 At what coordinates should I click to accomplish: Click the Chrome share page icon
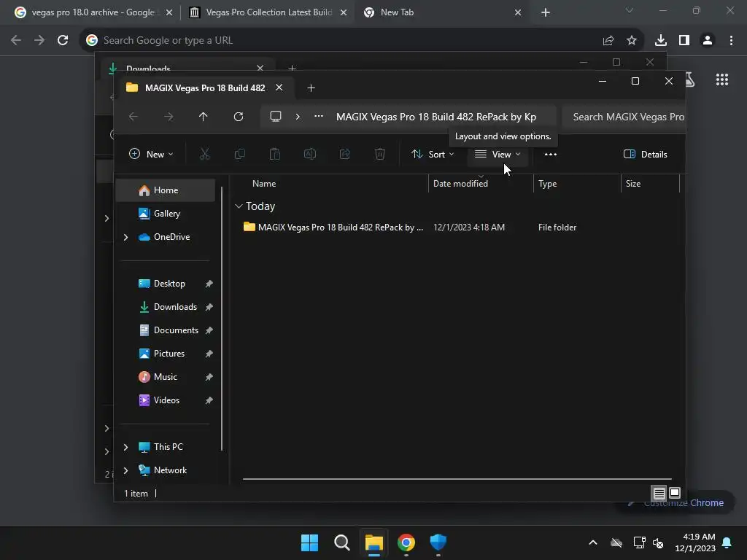tap(608, 41)
